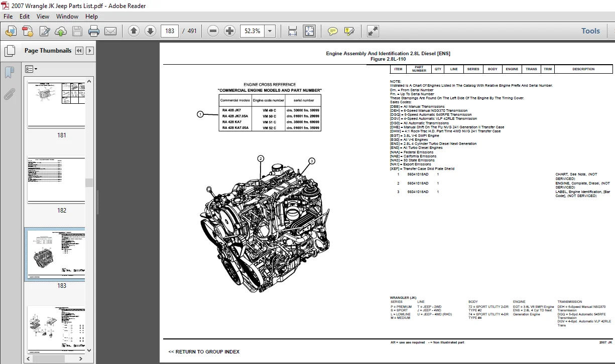Click the Sign document icon
The height and width of the screenshot is (364, 615).
(x=44, y=31)
